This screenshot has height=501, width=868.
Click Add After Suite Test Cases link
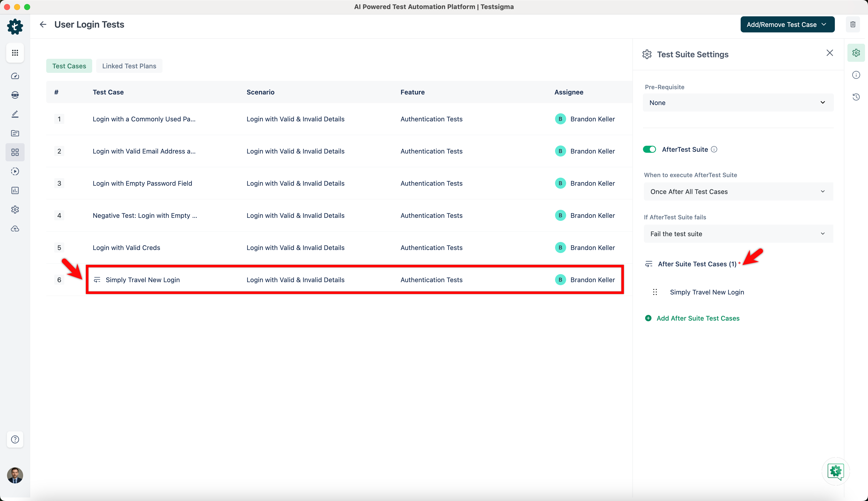point(697,318)
